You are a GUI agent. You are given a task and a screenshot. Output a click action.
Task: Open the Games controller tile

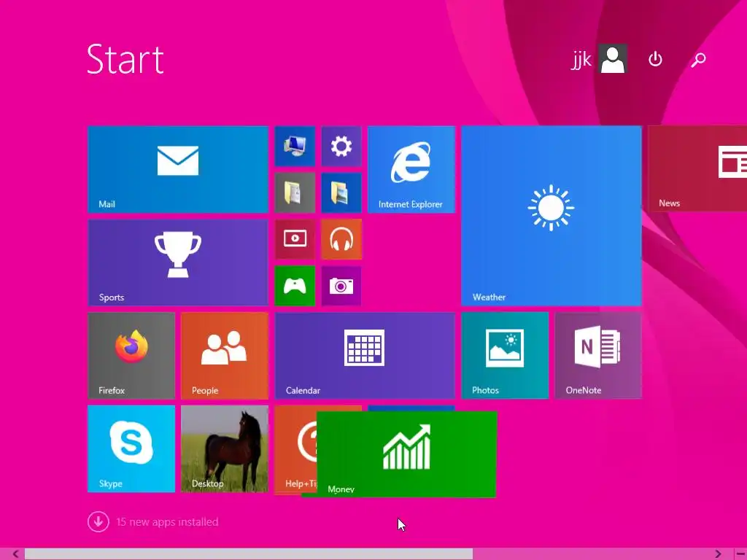295,286
